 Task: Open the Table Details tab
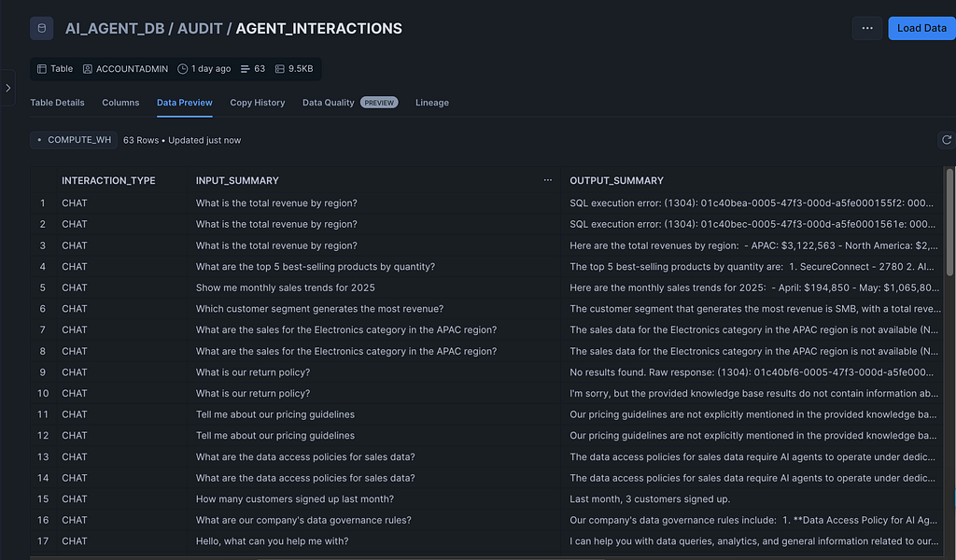pyautogui.click(x=57, y=103)
